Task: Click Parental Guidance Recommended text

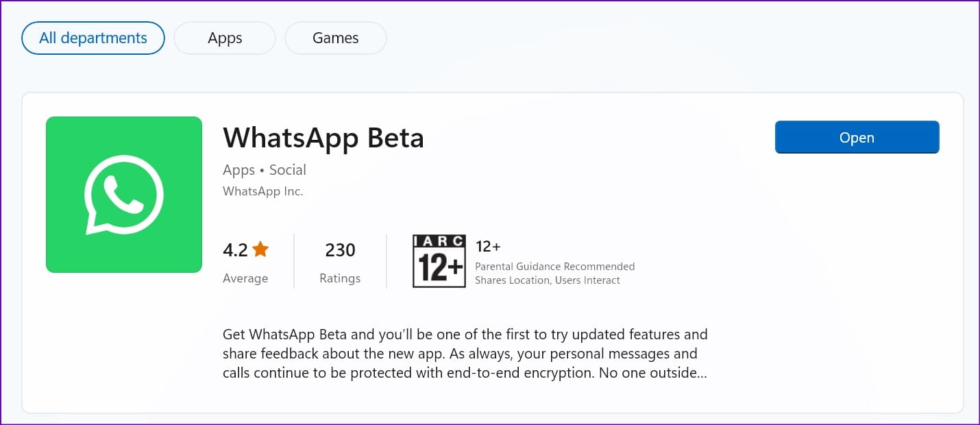Action: (555, 267)
